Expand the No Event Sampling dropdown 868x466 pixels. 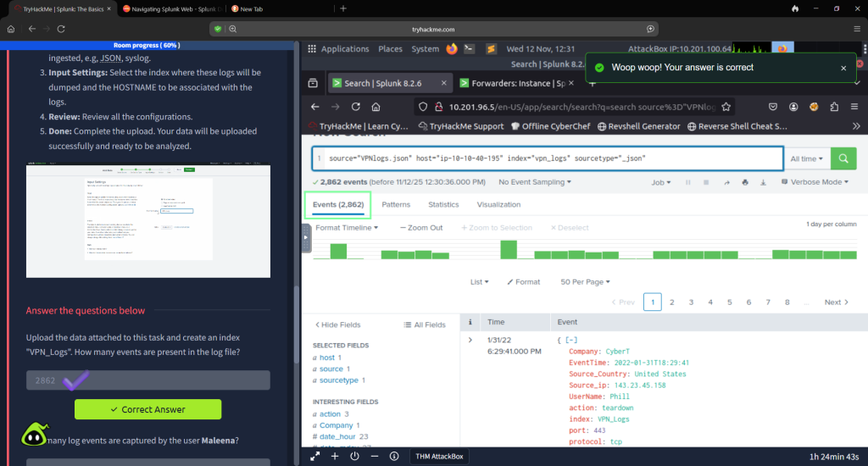pyautogui.click(x=534, y=182)
